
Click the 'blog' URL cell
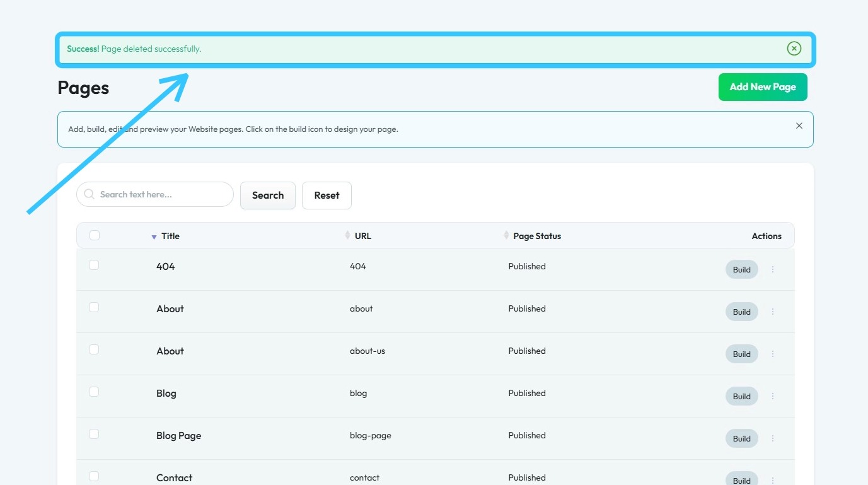pos(358,393)
